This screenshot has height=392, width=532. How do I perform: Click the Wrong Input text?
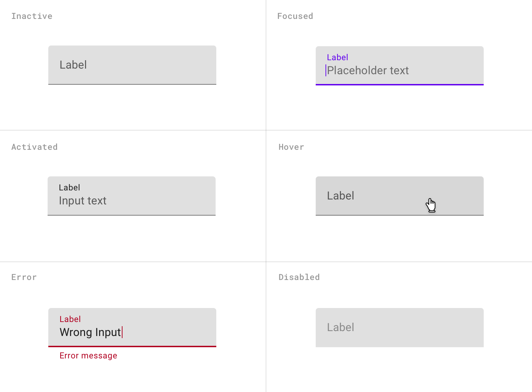pos(90,332)
